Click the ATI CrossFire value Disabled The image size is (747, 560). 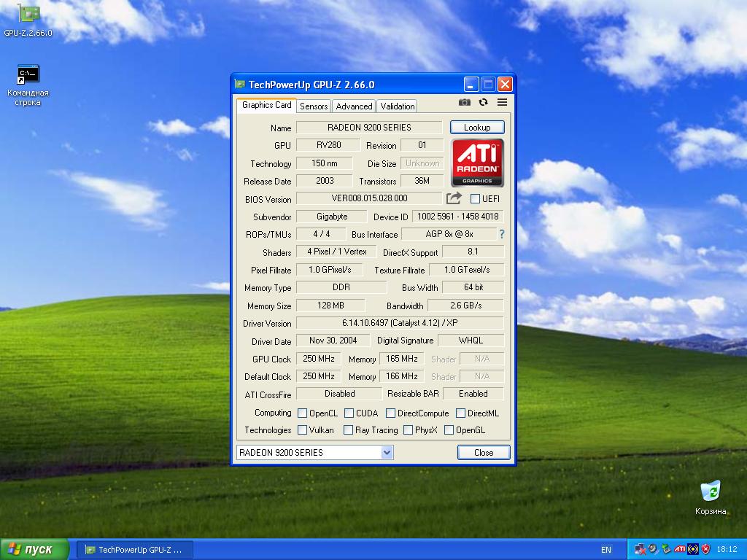339,394
